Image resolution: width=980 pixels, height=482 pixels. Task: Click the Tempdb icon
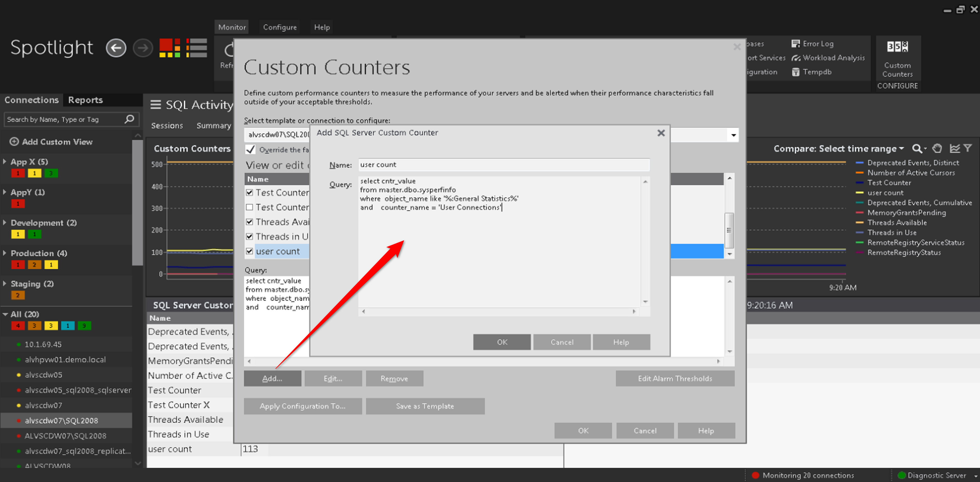(796, 72)
